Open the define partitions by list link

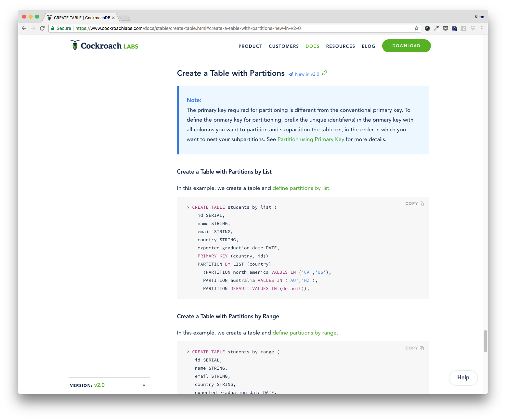(301, 188)
